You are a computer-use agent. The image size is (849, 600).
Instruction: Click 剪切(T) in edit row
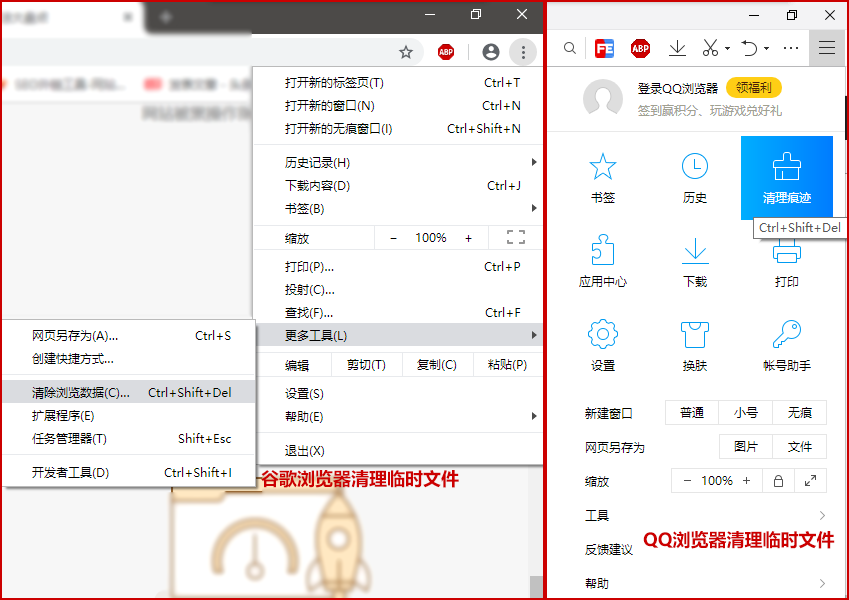click(x=367, y=364)
